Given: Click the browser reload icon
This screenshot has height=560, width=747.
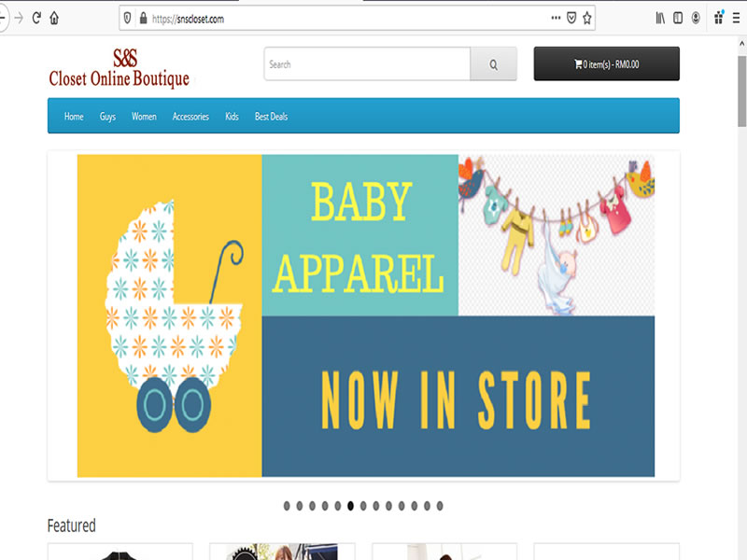Looking at the screenshot, I should point(36,18).
